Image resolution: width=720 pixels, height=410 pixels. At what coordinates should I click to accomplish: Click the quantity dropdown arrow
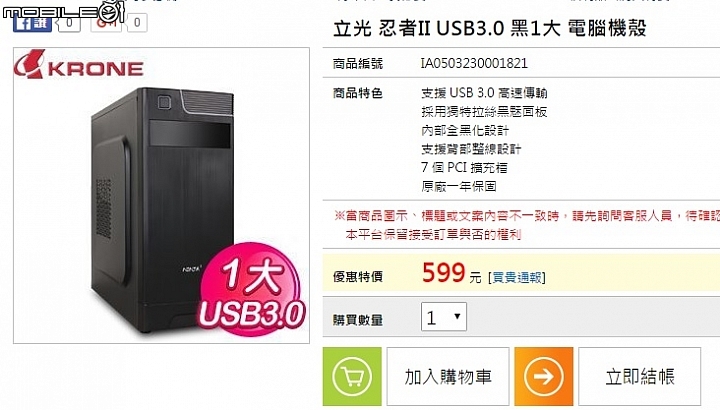457,316
